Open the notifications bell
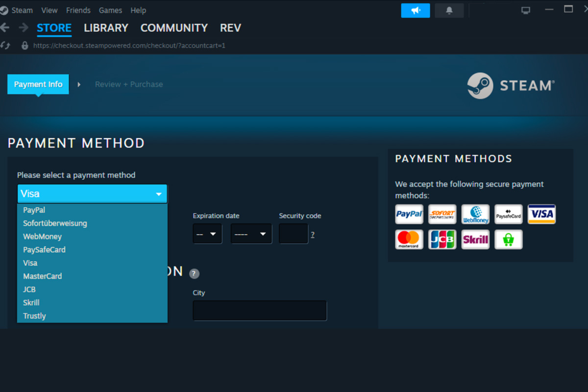 [x=449, y=10]
